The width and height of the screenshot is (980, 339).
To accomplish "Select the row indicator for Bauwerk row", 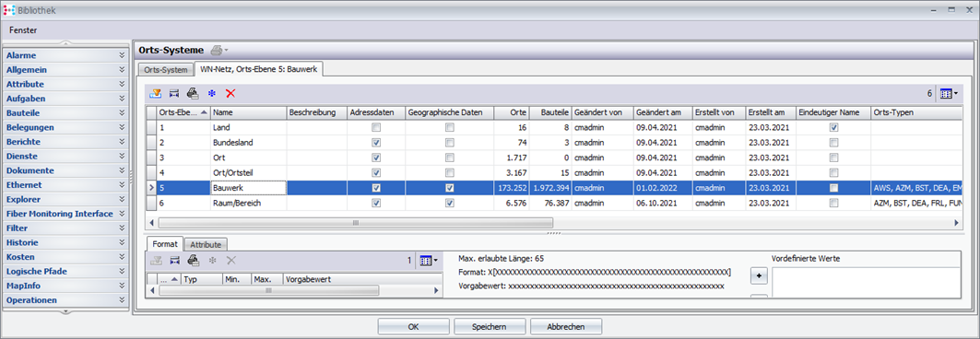I will coord(150,188).
